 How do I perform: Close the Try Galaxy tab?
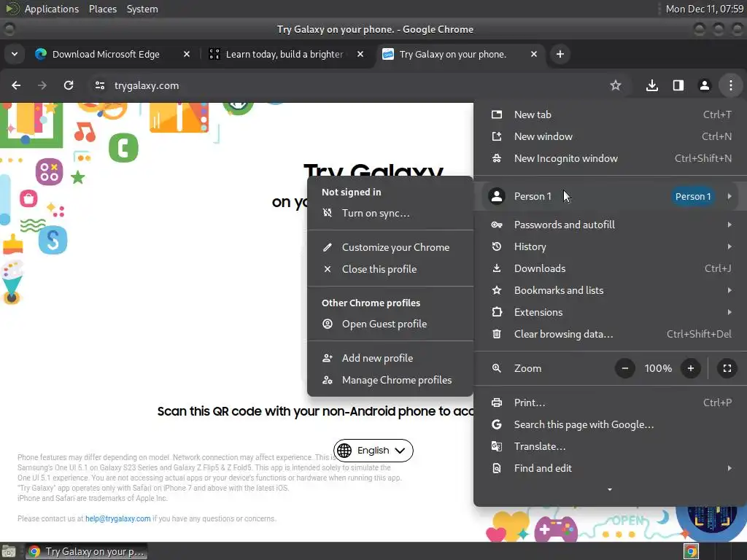point(534,54)
